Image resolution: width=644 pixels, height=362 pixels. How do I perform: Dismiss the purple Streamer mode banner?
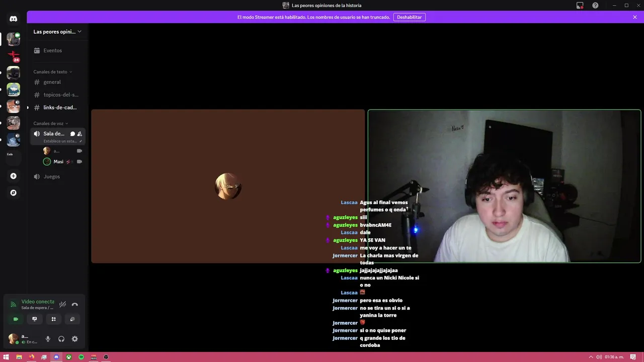click(x=635, y=17)
